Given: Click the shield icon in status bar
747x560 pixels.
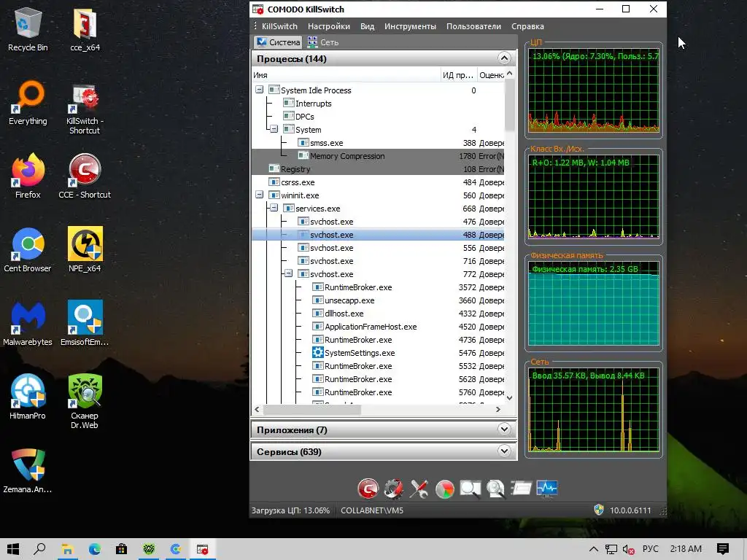Looking at the screenshot, I should tap(599, 510).
